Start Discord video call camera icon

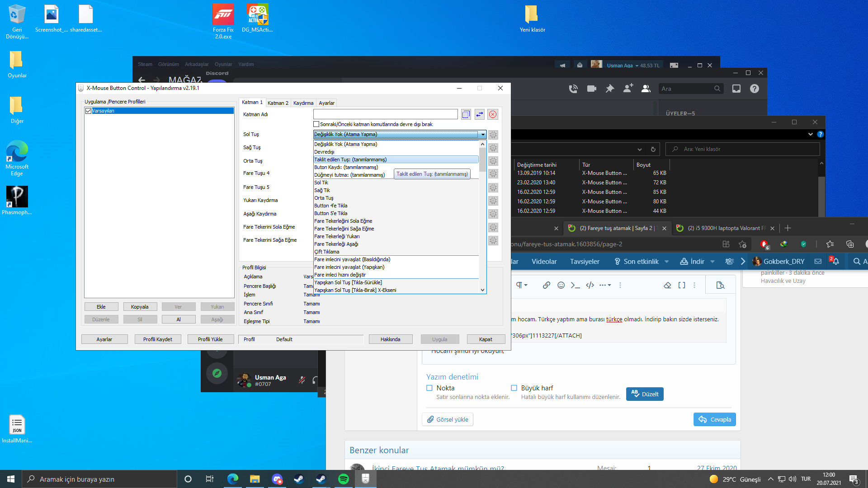pyautogui.click(x=591, y=89)
